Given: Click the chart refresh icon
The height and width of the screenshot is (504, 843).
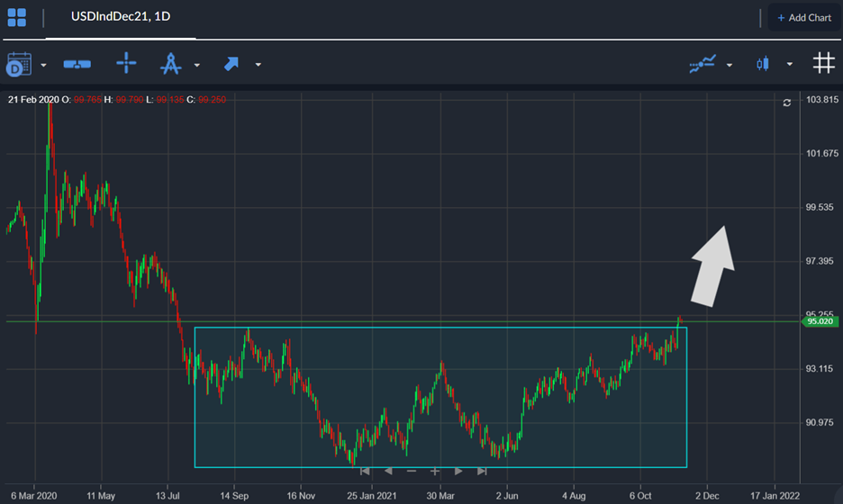Looking at the screenshot, I should [787, 103].
